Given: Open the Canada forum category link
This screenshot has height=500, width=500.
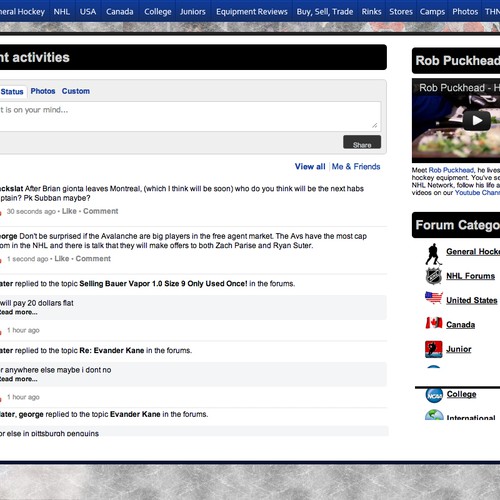Looking at the screenshot, I should 461,325.
